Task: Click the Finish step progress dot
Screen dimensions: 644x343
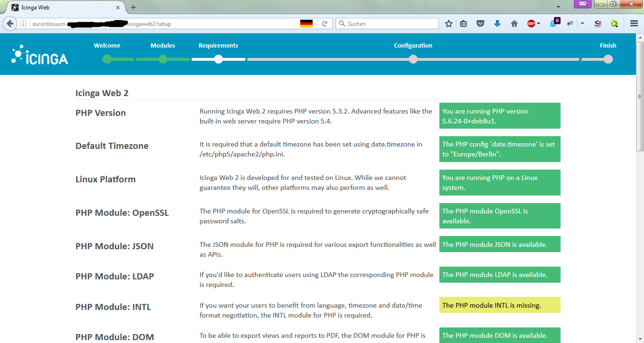Action: click(608, 59)
